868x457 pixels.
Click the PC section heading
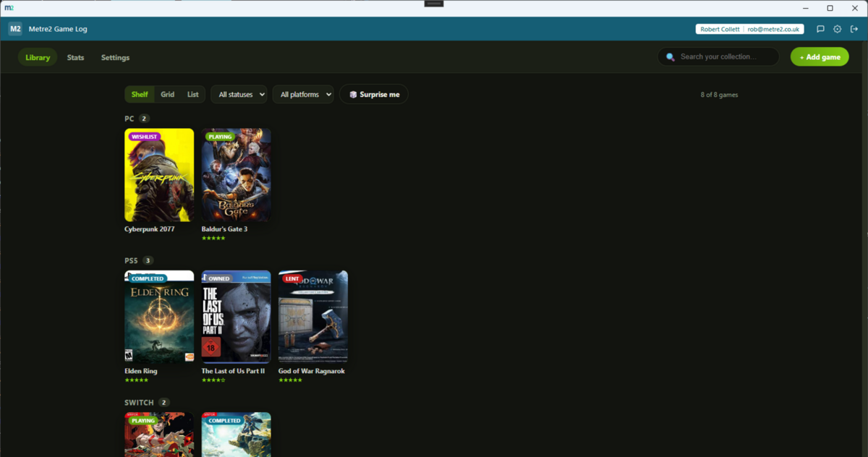pos(129,119)
